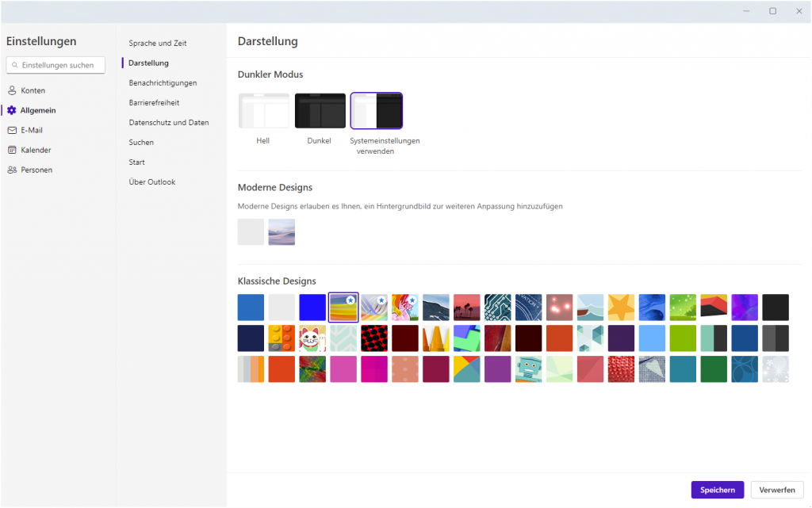Choose the palm trees sunset design
The height and width of the screenshot is (508, 812).
click(466, 307)
